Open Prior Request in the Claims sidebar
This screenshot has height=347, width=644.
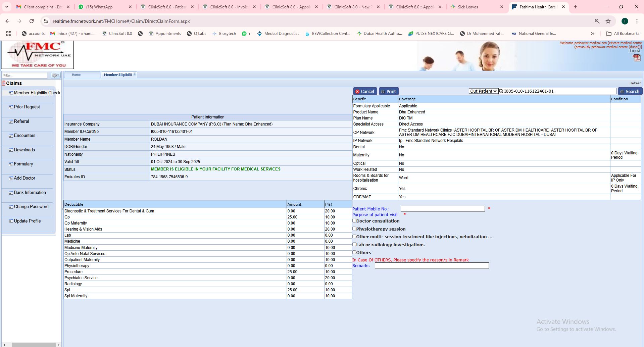[x=27, y=107]
